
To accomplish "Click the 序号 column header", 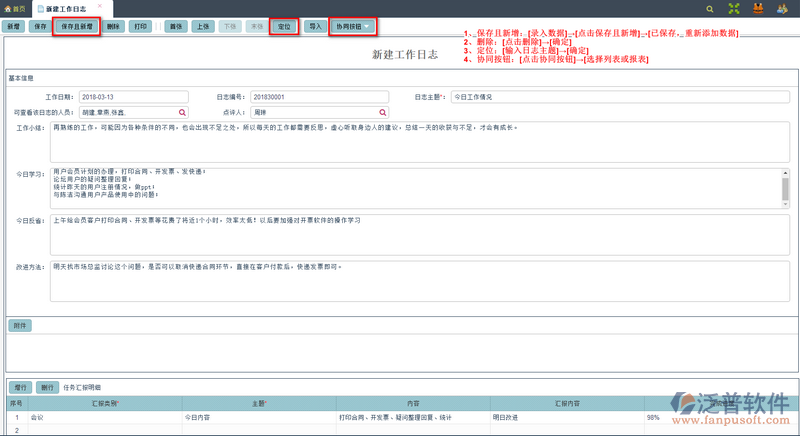I will pyautogui.click(x=17, y=403).
